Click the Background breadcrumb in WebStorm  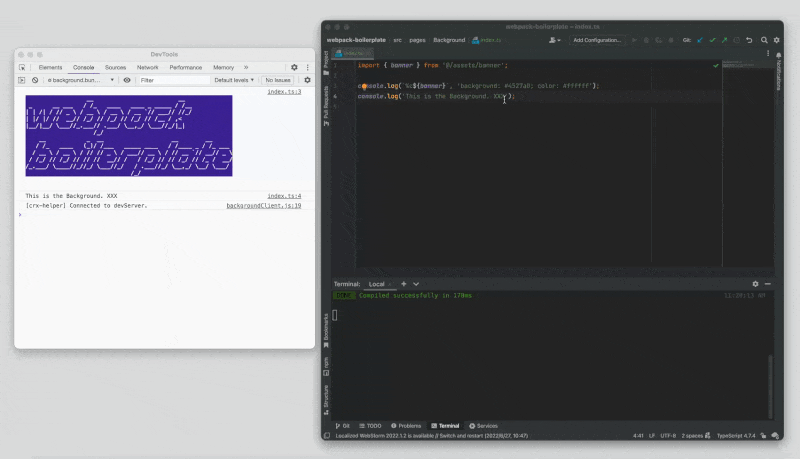point(449,40)
